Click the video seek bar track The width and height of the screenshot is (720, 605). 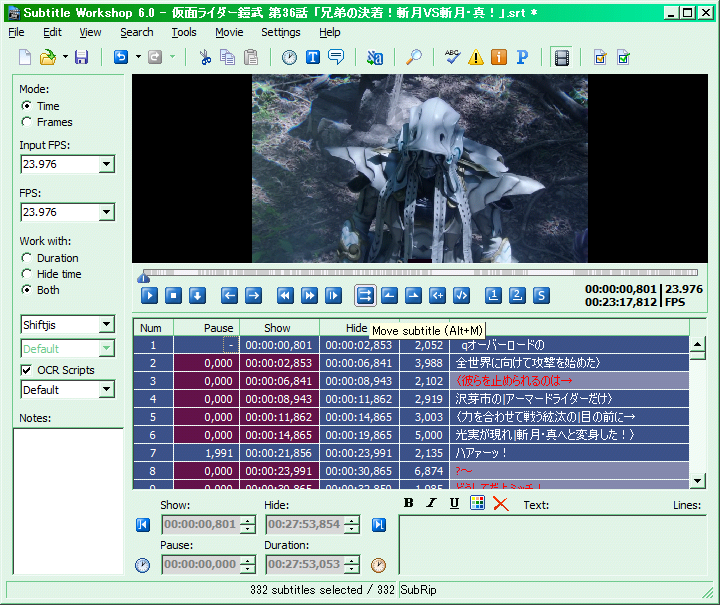pos(420,273)
